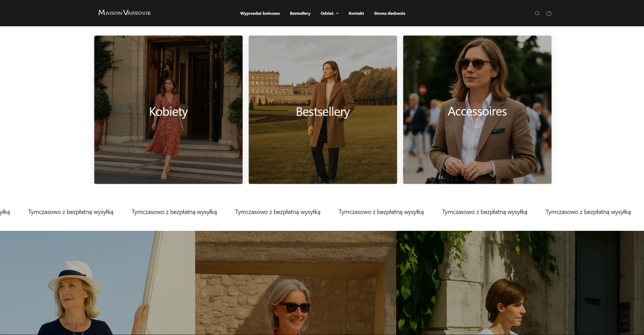Open the Kobiety category card

169,110
